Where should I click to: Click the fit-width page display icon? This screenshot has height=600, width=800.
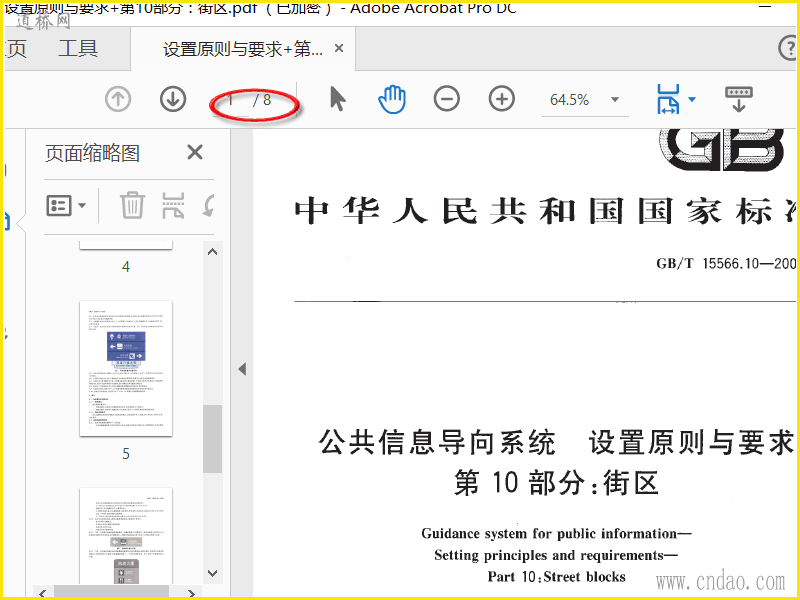tap(669, 99)
